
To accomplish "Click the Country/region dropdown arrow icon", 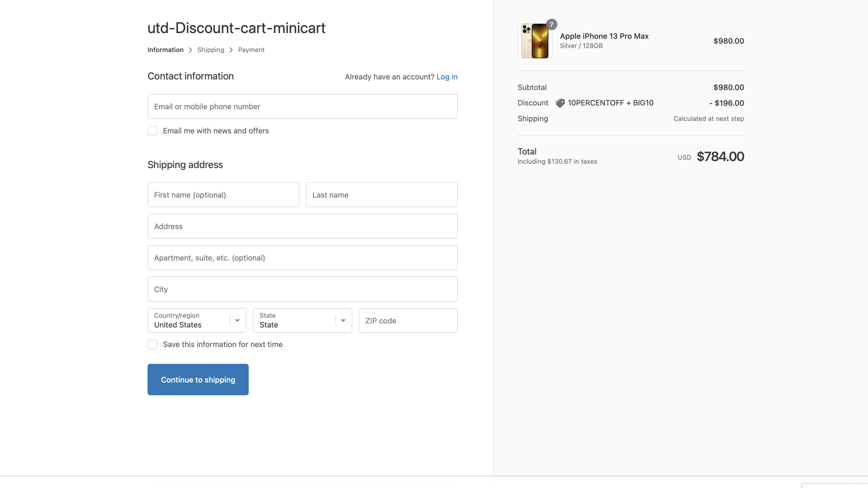I will click(237, 320).
